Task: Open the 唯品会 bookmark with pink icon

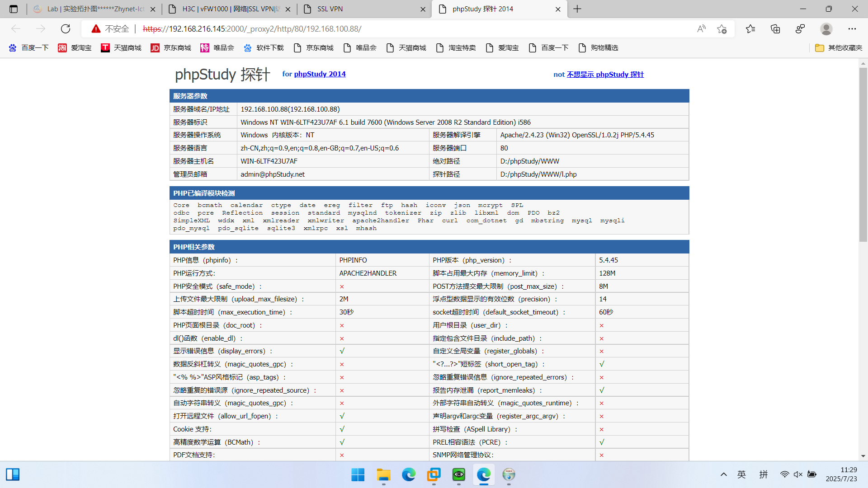Action: (x=217, y=48)
